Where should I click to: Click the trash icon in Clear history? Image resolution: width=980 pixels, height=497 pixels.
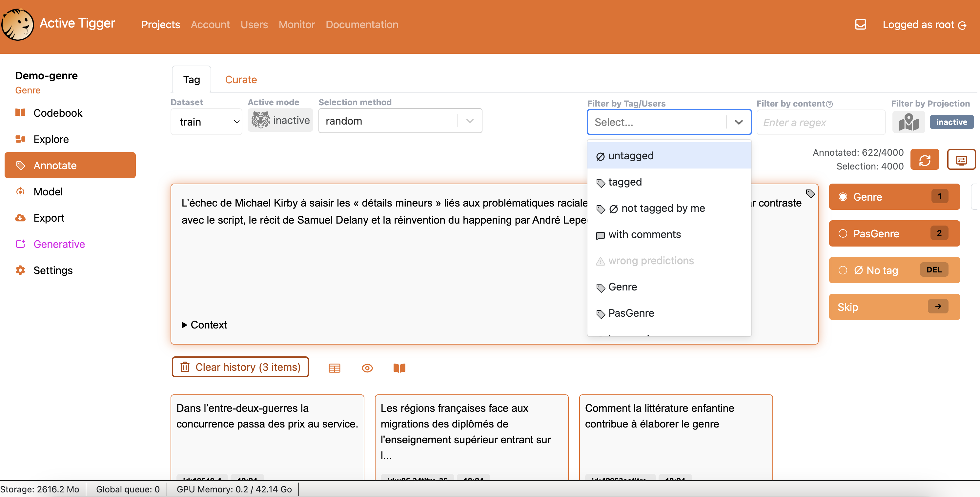[185, 367]
